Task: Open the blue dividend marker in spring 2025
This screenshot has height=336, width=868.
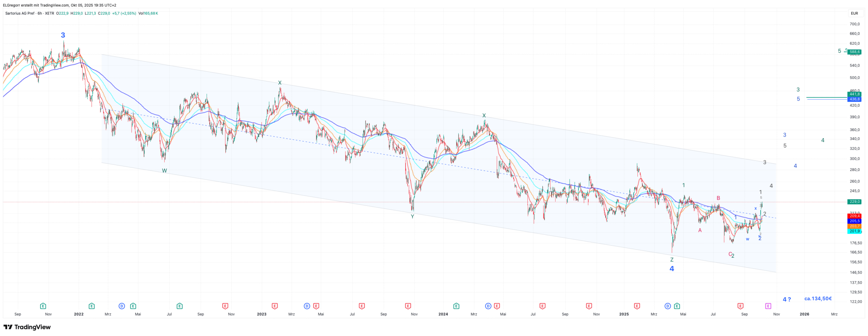Action: pyautogui.click(x=668, y=306)
